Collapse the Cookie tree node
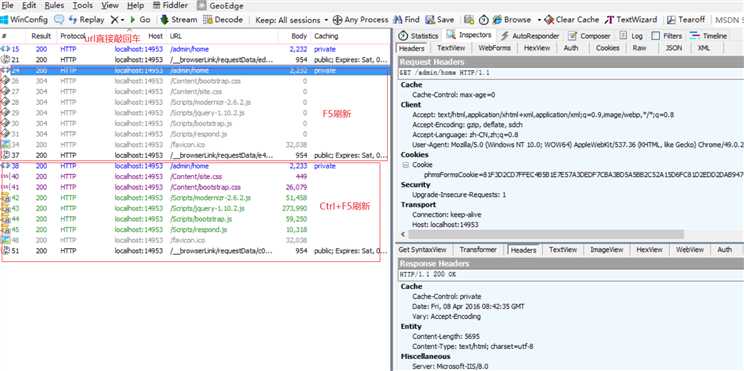 405,165
